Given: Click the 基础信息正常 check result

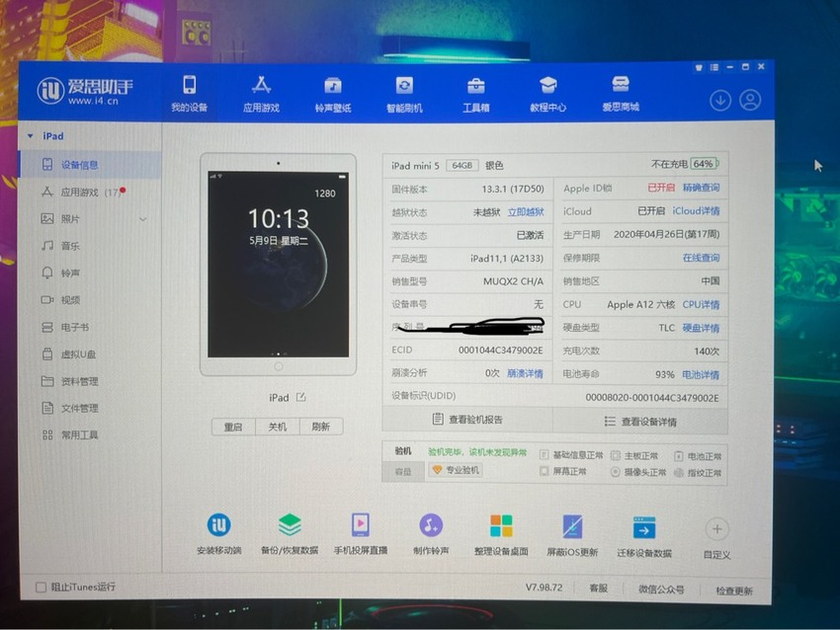Looking at the screenshot, I should click(x=571, y=455).
